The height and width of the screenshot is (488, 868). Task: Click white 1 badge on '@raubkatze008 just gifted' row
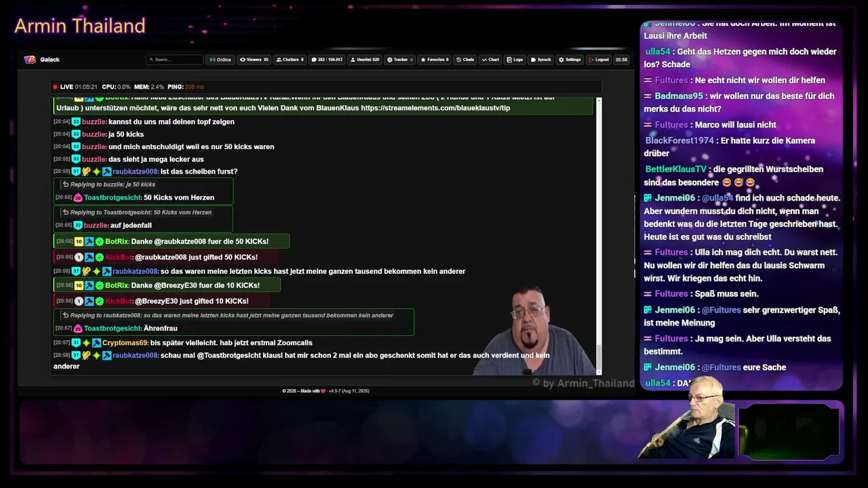pyautogui.click(x=79, y=257)
